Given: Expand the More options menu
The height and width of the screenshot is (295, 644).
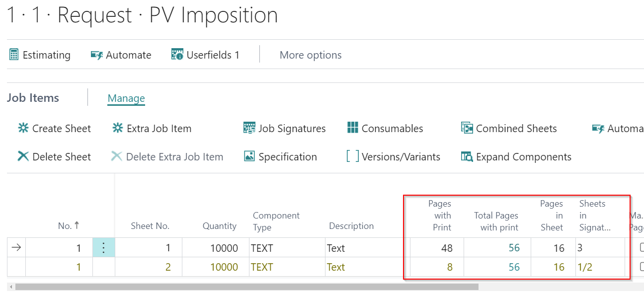Looking at the screenshot, I should 310,55.
